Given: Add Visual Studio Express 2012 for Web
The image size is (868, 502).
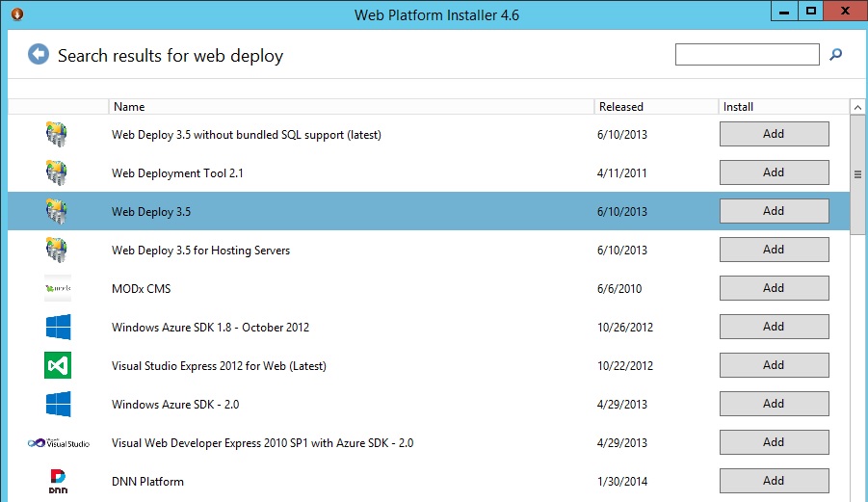Looking at the screenshot, I should (x=774, y=365).
